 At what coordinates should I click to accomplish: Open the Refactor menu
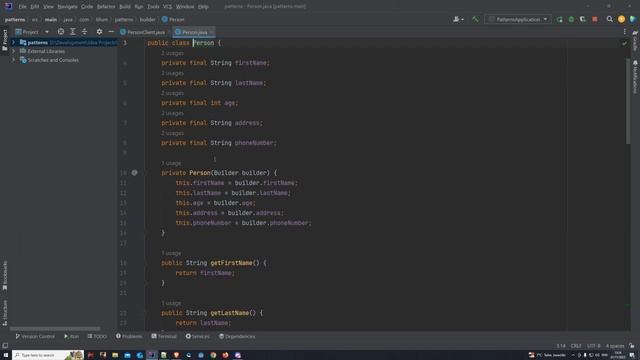click(x=106, y=7)
